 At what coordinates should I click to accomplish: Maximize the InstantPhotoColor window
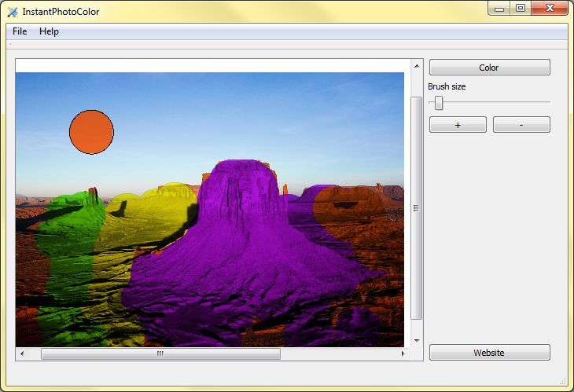click(520, 9)
